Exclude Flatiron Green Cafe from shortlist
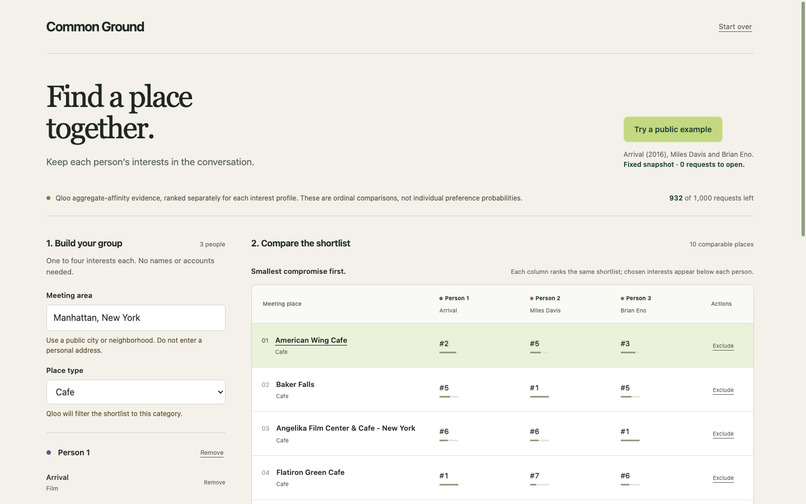This screenshot has height=504, width=806. pos(723,478)
